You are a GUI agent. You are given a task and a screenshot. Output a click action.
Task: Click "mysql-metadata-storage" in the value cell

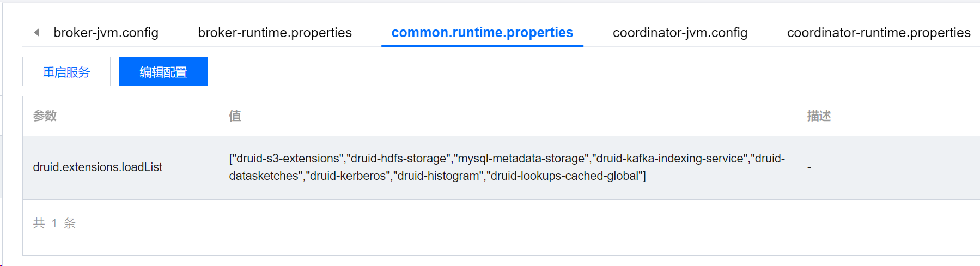523,159
